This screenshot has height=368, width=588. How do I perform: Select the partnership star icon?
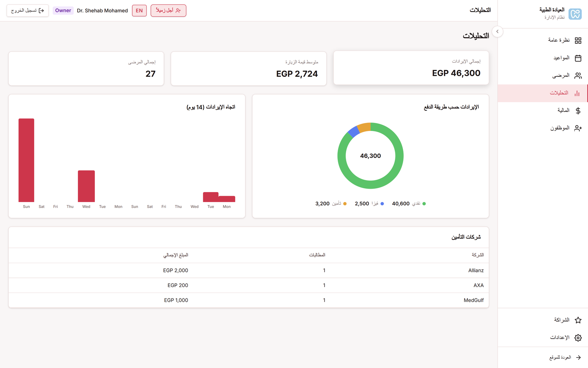coord(578,320)
